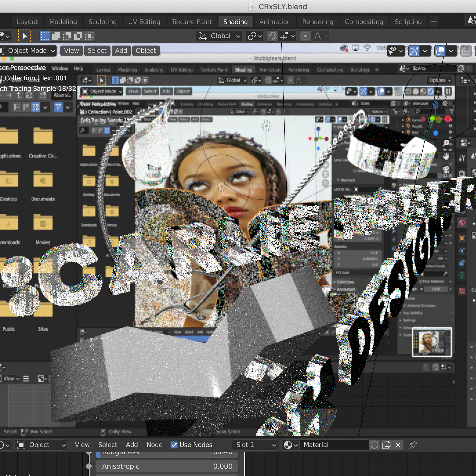Choose Intersect Selection mode icon
Image resolution: width=476 pixels, height=476 pixels.
tap(89, 36)
